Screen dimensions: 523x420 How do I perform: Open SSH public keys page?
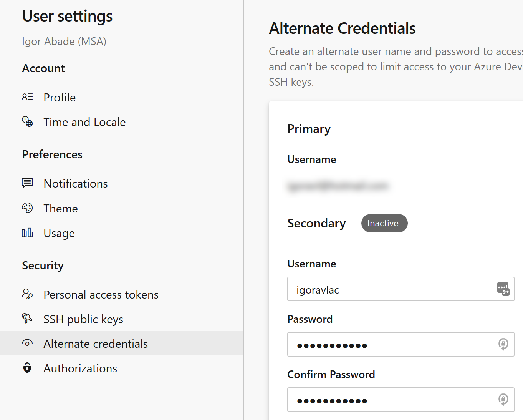tap(83, 319)
